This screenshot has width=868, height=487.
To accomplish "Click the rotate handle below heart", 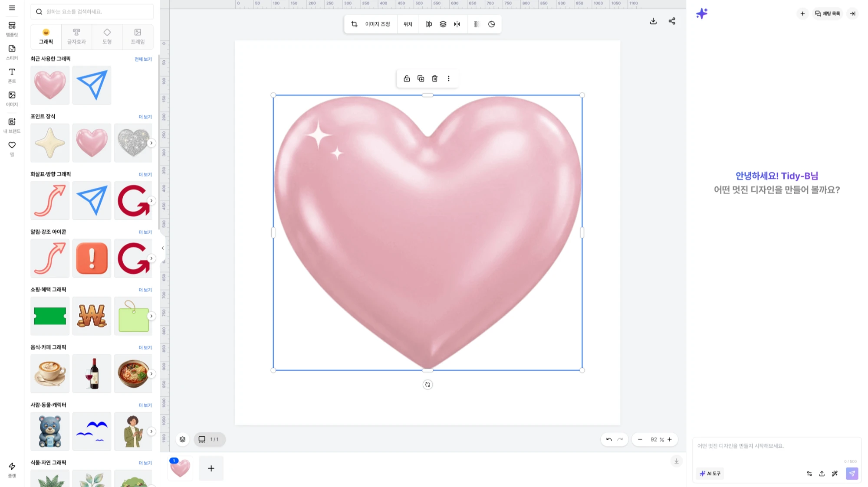I will click(427, 385).
